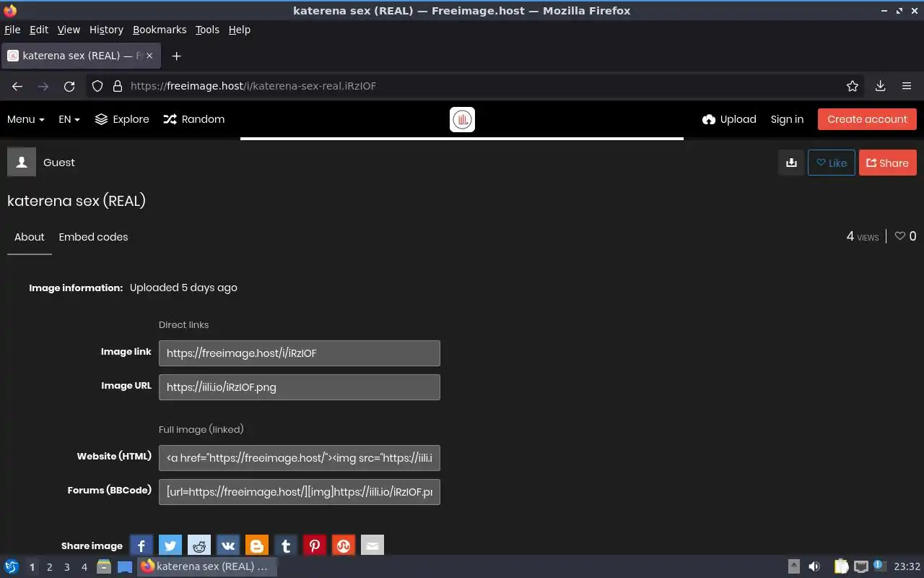
Task: Switch to workspace 2 on taskbar
Action: pos(49,567)
